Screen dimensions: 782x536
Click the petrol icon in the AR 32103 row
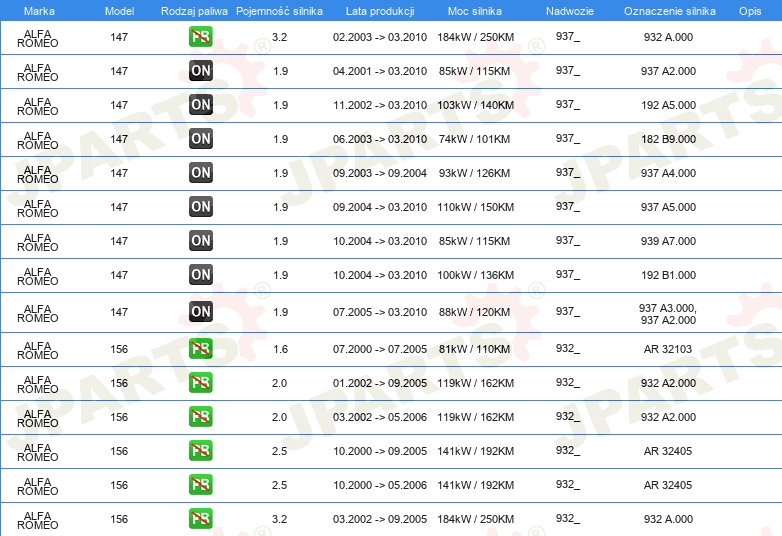[x=200, y=349]
